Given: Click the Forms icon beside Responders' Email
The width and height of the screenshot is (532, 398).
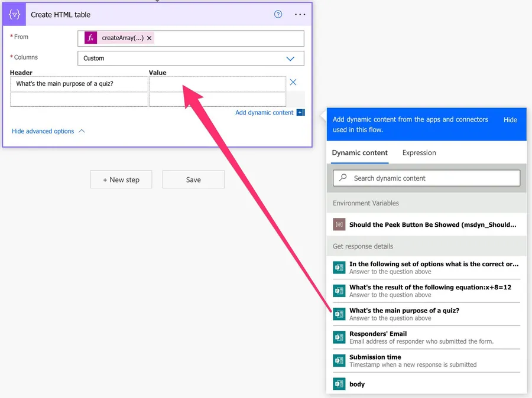Looking at the screenshot, I should [x=339, y=337].
